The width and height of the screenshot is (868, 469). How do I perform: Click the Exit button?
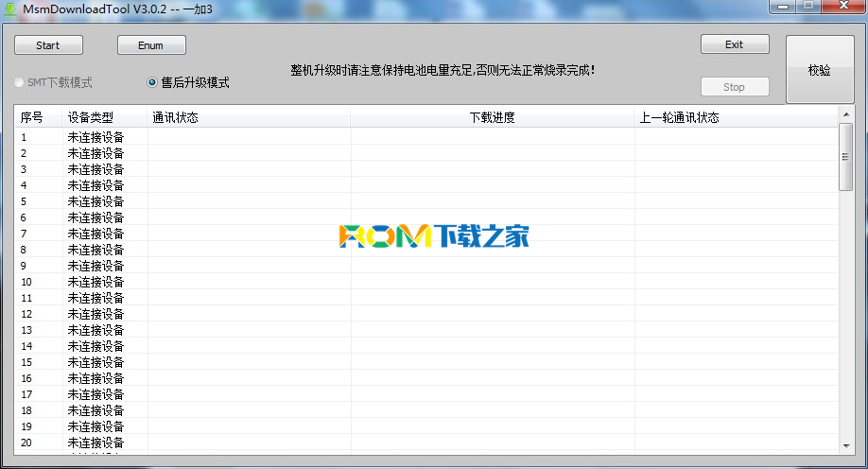click(735, 44)
